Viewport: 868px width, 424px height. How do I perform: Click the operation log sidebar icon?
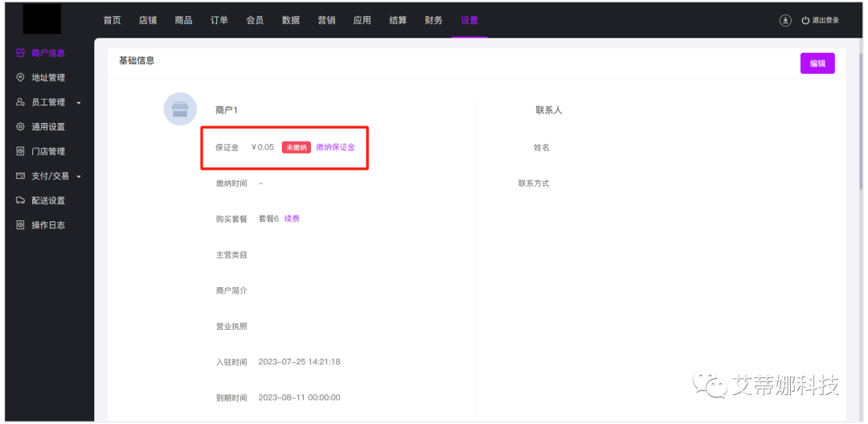(20, 225)
